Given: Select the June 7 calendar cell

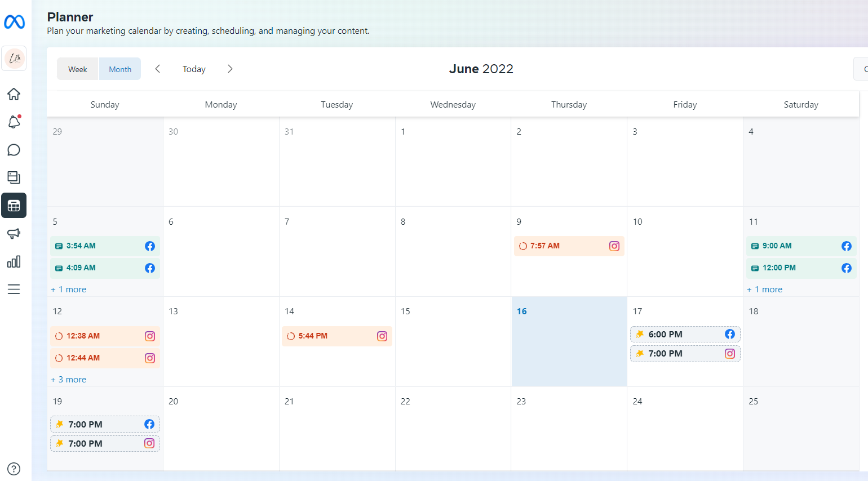Looking at the screenshot, I should pos(337,252).
